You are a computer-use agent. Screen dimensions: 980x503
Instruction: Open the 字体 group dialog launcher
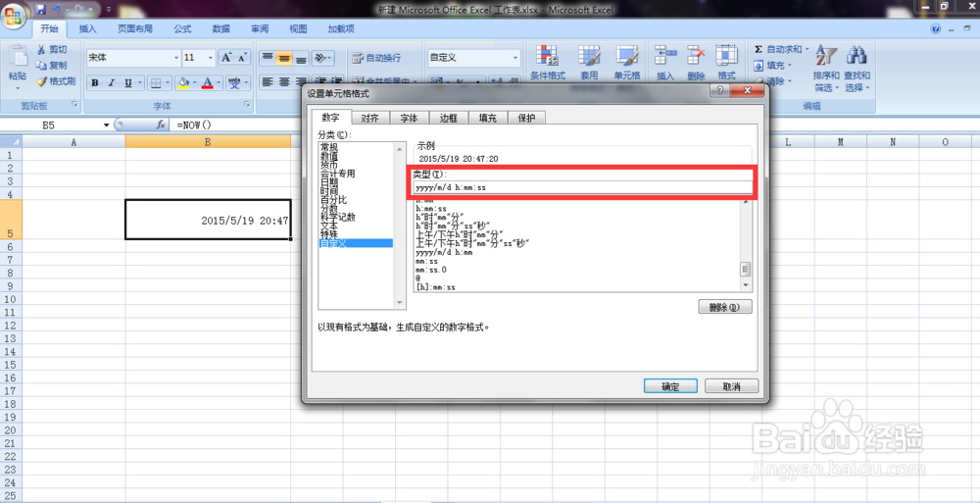click(x=247, y=105)
